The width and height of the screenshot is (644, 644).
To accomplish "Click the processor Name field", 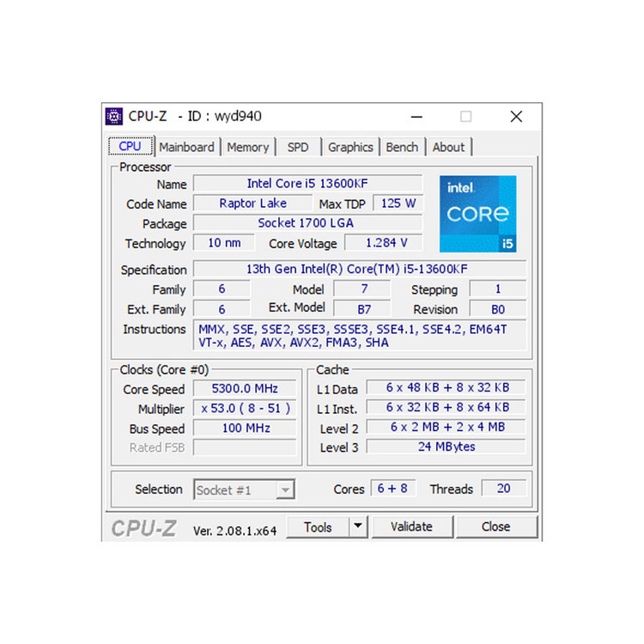I will 307,184.
